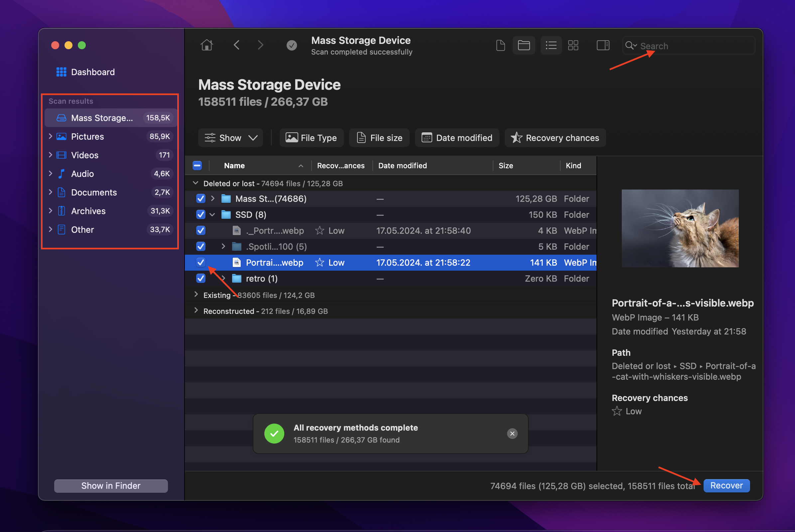The width and height of the screenshot is (795, 532).
Task: Switch to files view (document icon)
Action: [500, 45]
